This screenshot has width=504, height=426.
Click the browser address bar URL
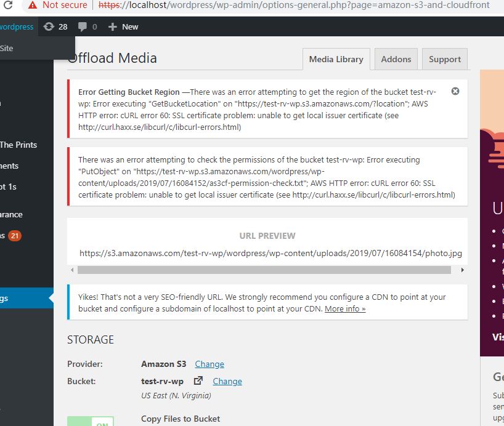[x=294, y=5]
